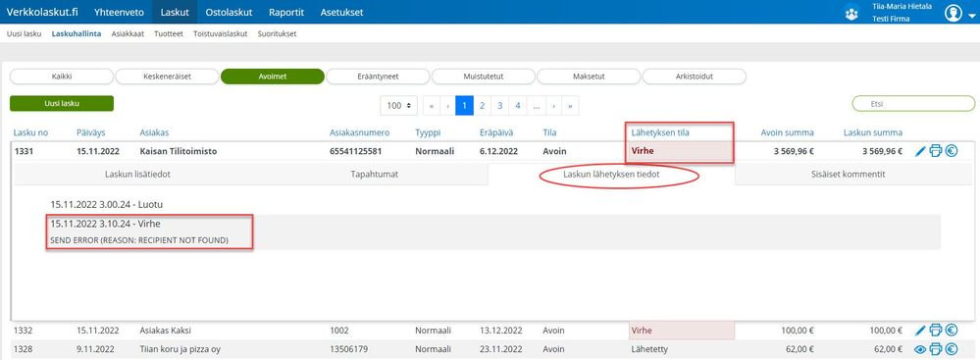Viewport: 980px width, 360px height.
Task: Open Tuotteet submenu link
Action: tap(169, 33)
